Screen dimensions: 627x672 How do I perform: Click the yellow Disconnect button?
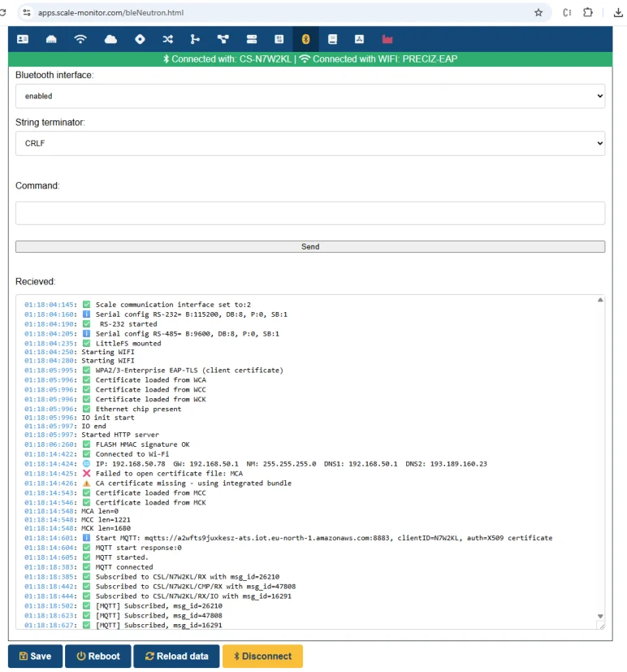(262, 656)
